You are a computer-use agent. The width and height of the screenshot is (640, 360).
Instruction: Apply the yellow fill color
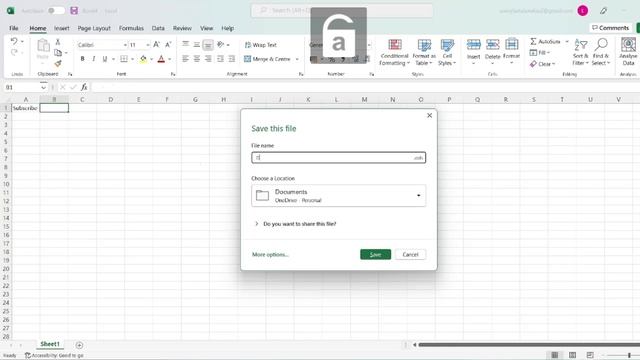[x=143, y=59]
